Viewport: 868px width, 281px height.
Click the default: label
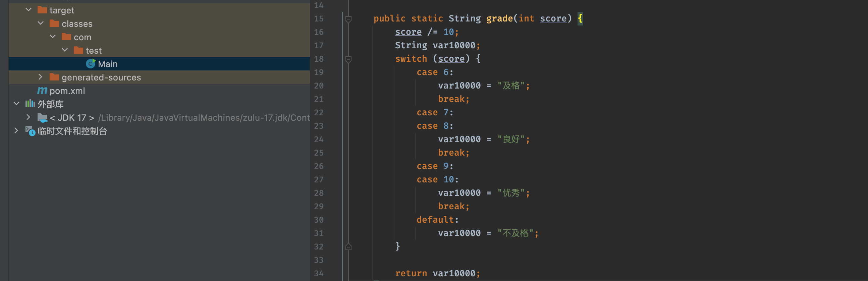point(437,220)
